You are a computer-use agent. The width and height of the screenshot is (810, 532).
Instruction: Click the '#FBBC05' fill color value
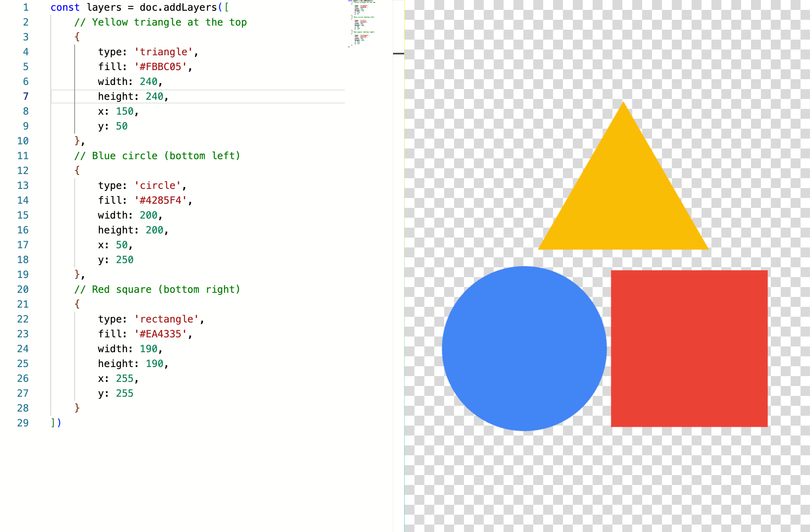(x=160, y=66)
